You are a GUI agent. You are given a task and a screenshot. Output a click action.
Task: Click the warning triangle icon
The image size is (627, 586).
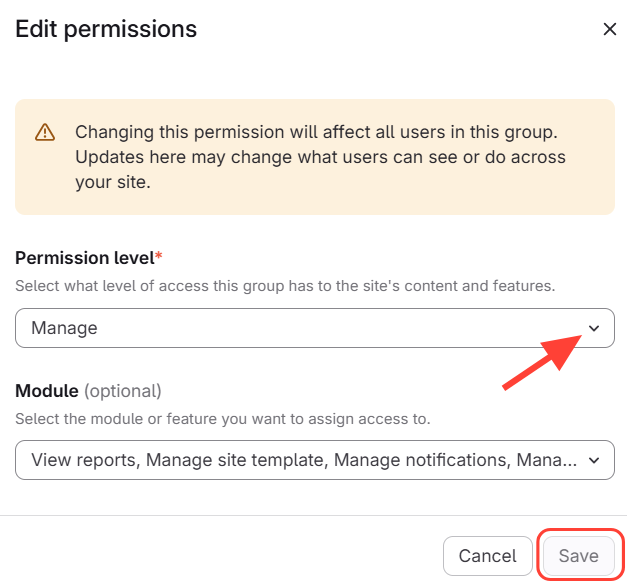tap(45, 132)
